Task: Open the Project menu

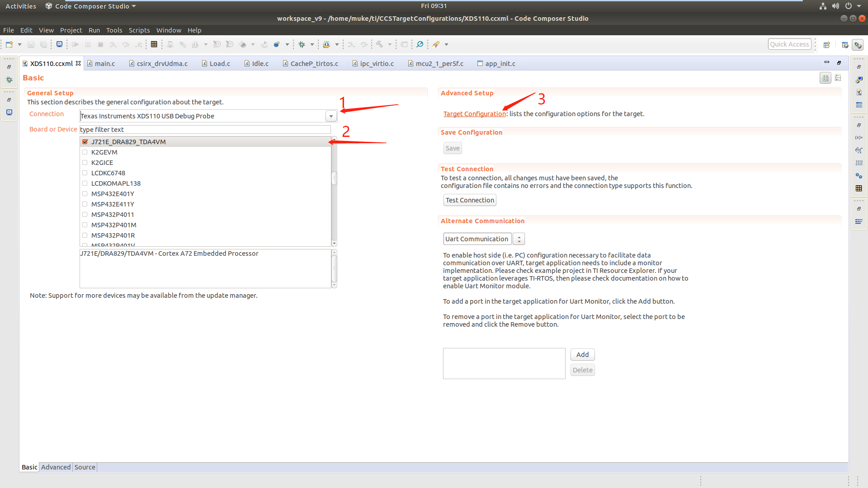Action: pos(71,30)
